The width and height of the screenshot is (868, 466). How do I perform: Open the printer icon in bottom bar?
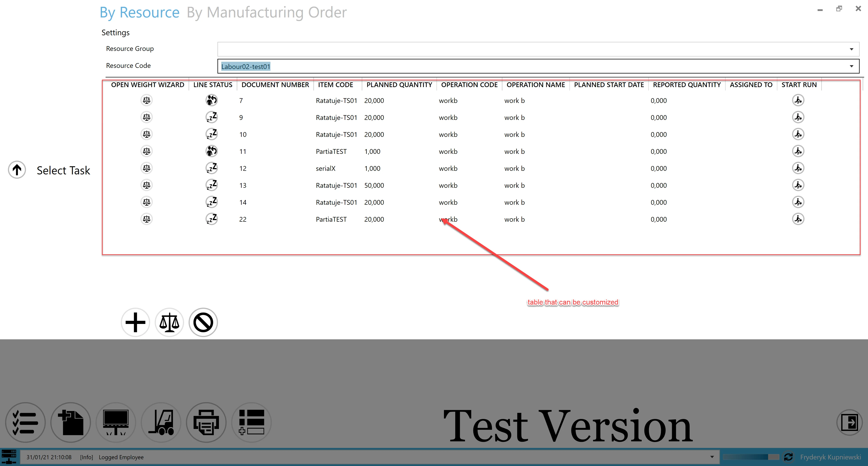(x=206, y=422)
